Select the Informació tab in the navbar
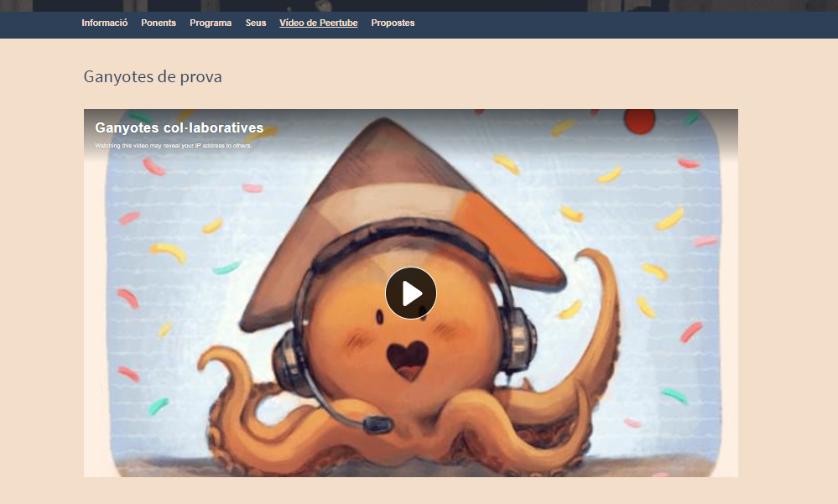 pyautogui.click(x=103, y=23)
